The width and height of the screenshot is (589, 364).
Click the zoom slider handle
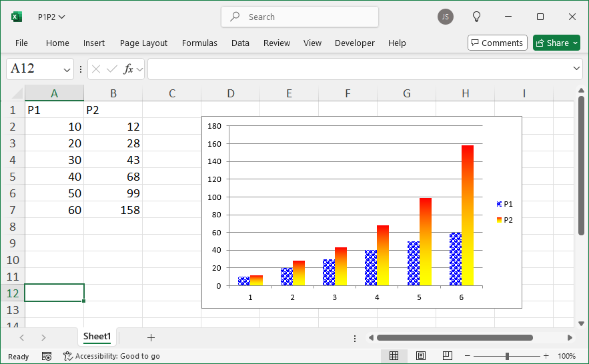[507, 356]
